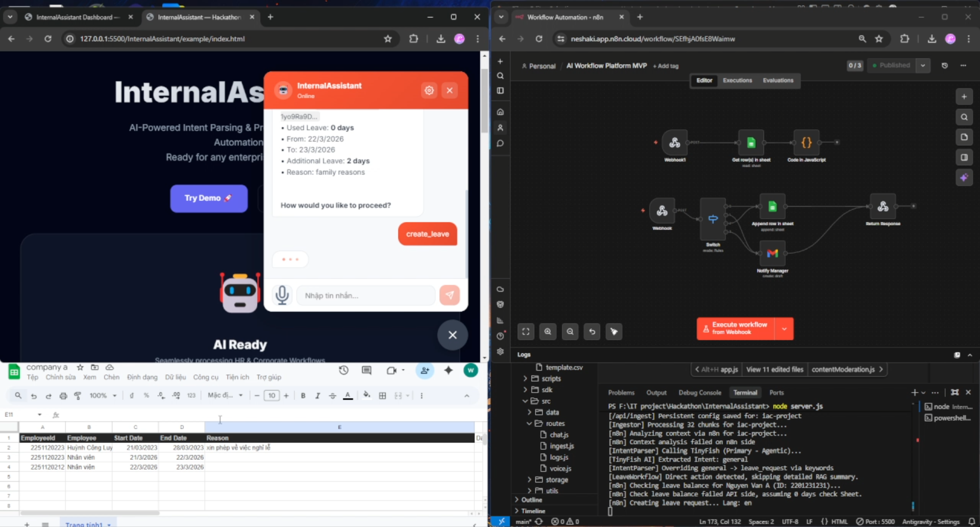Click Execute workflow from Webhook button
The height and width of the screenshot is (527, 980).
736,329
